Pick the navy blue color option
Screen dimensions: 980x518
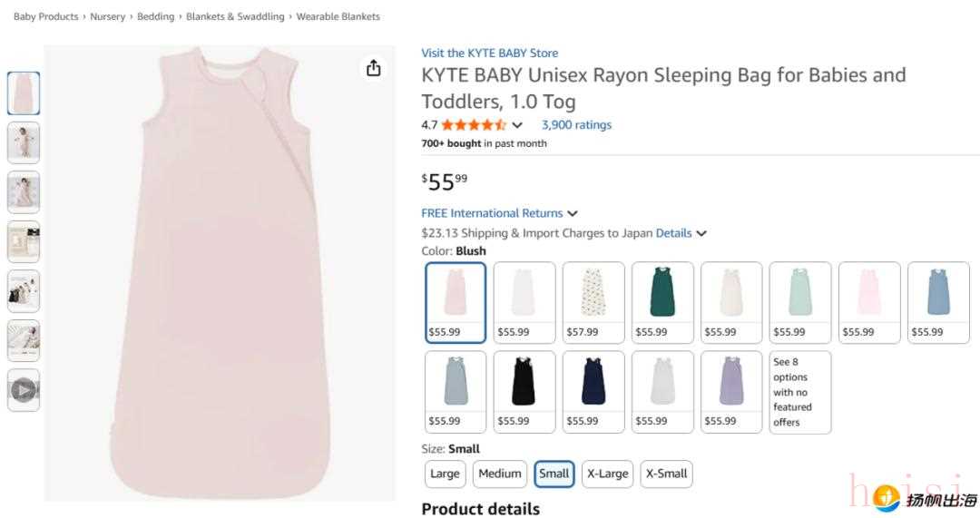coord(593,392)
